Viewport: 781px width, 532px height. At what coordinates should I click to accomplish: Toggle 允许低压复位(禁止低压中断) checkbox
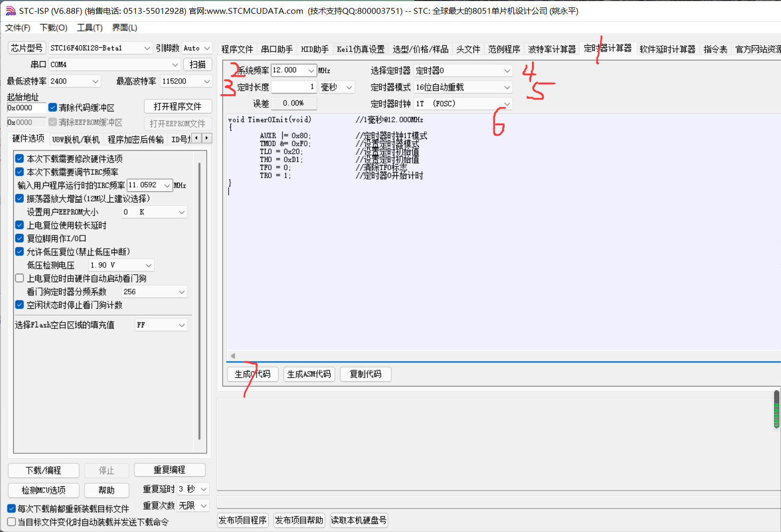[20, 251]
